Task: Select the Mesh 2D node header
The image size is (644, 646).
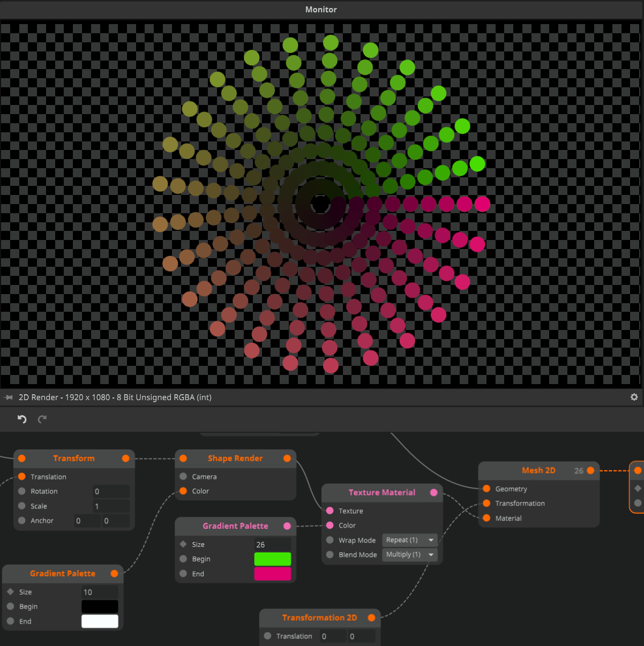Action: [x=538, y=470]
